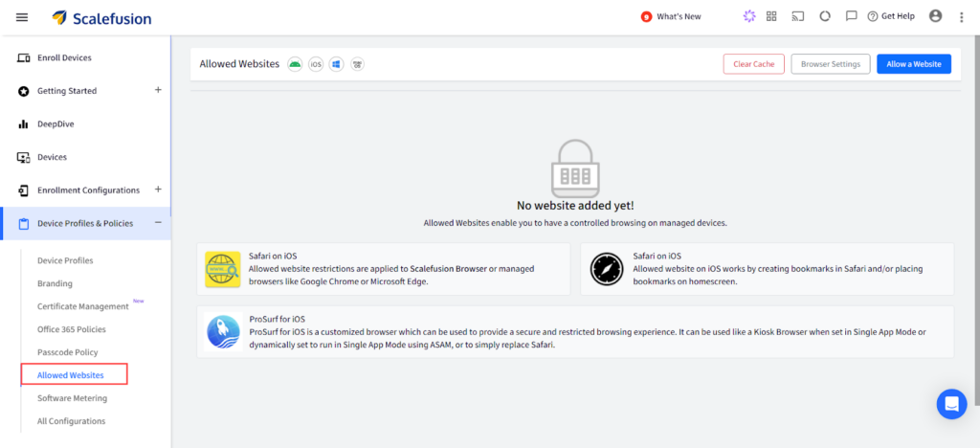Open Device Profiles submenu item
This screenshot has height=448, width=980.
coord(65,260)
